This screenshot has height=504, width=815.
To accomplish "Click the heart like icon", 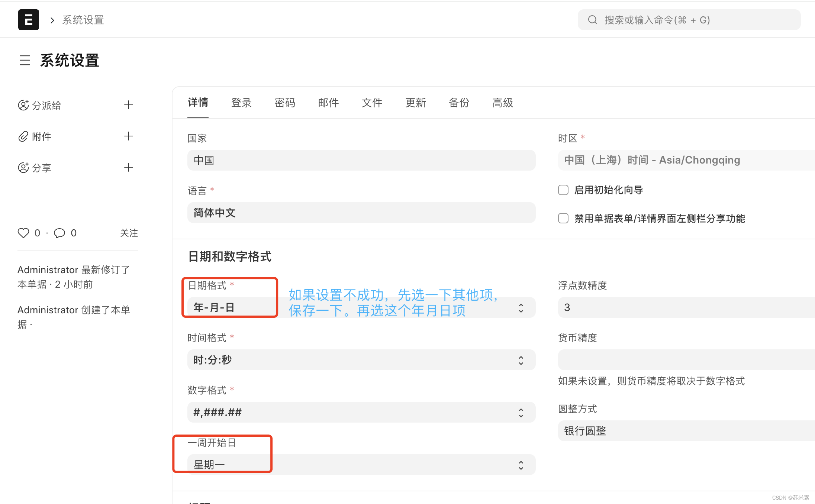I will coord(23,233).
